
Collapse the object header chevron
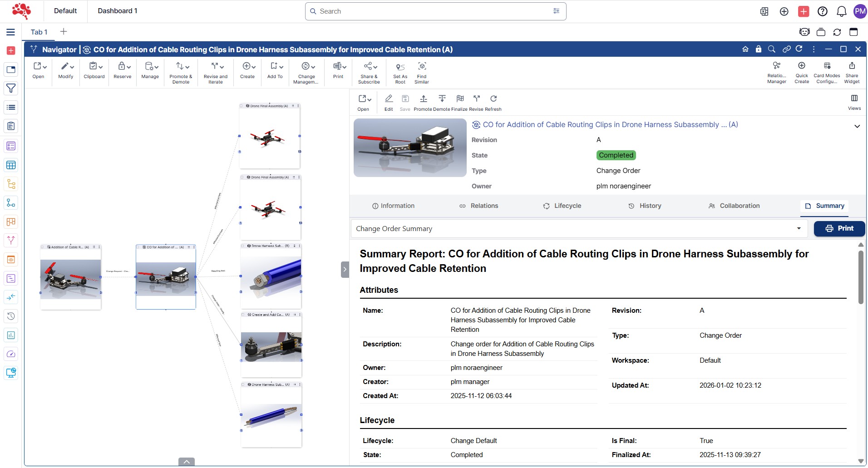coord(857,126)
